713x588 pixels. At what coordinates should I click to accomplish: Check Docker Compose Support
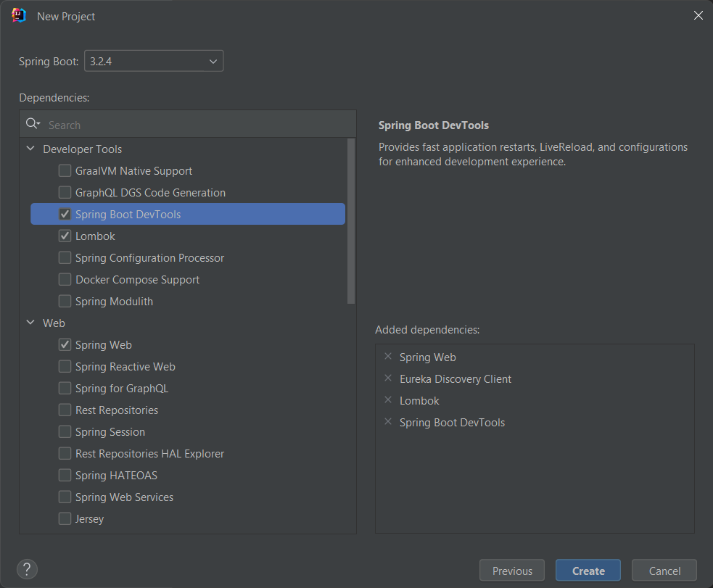tap(65, 279)
